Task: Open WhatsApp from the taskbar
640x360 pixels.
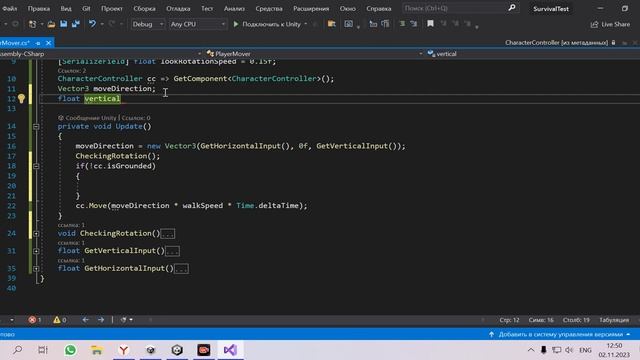Action: tap(70, 350)
